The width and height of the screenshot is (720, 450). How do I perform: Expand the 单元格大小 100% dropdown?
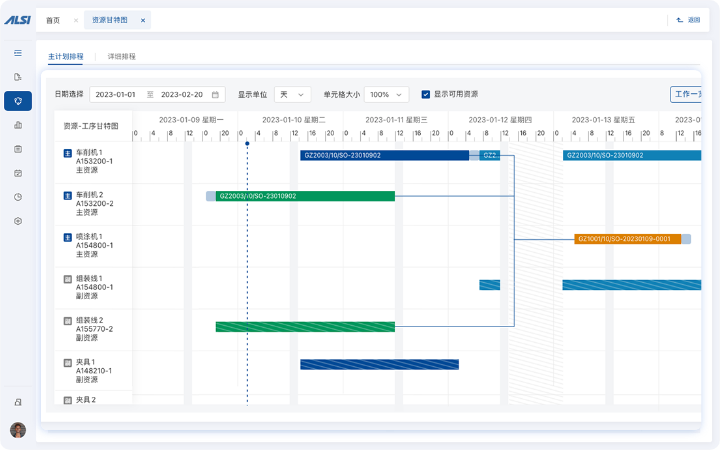pyautogui.click(x=387, y=95)
